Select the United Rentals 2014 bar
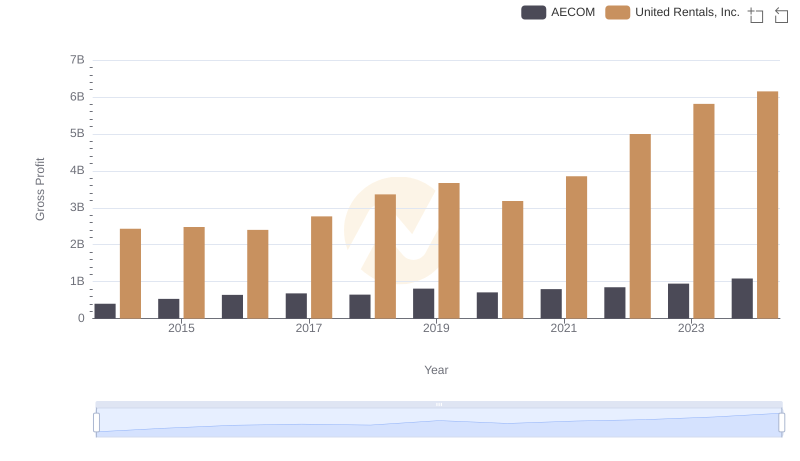800x461 pixels. pos(130,274)
